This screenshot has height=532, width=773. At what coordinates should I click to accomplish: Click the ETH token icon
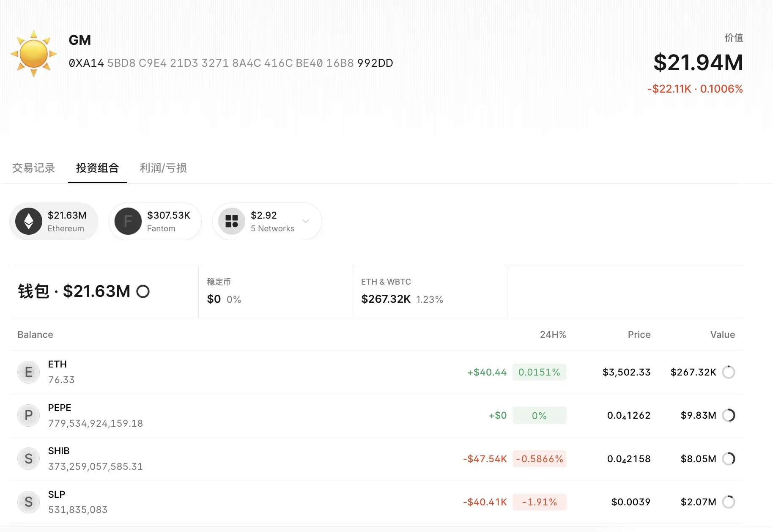pyautogui.click(x=28, y=372)
